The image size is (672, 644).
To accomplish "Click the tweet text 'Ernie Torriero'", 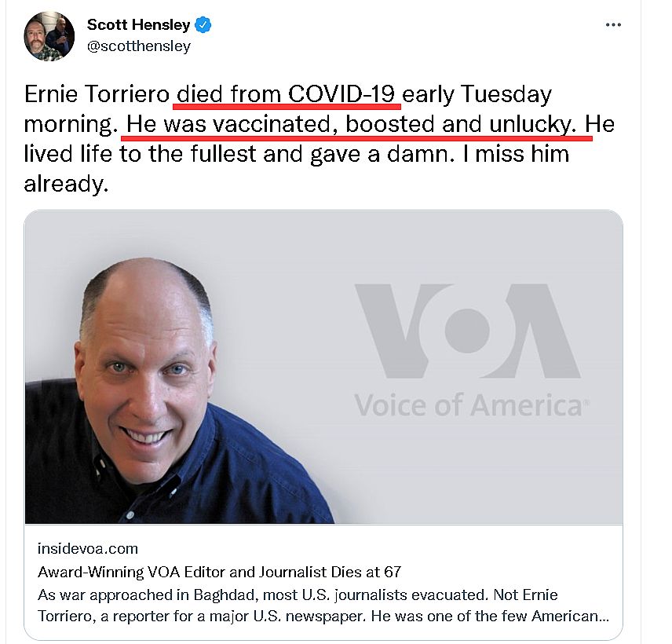I will click(97, 94).
